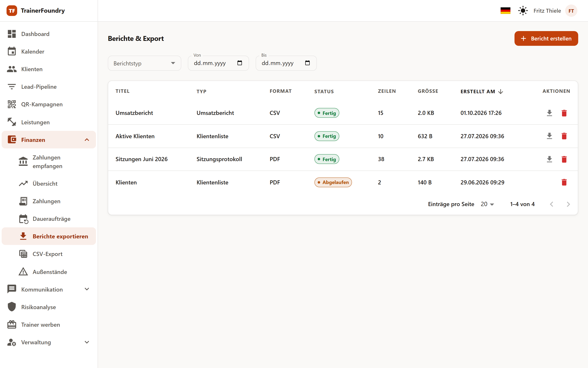The image size is (588, 368).
Task: Open the FT user avatar menu
Action: coord(571,11)
